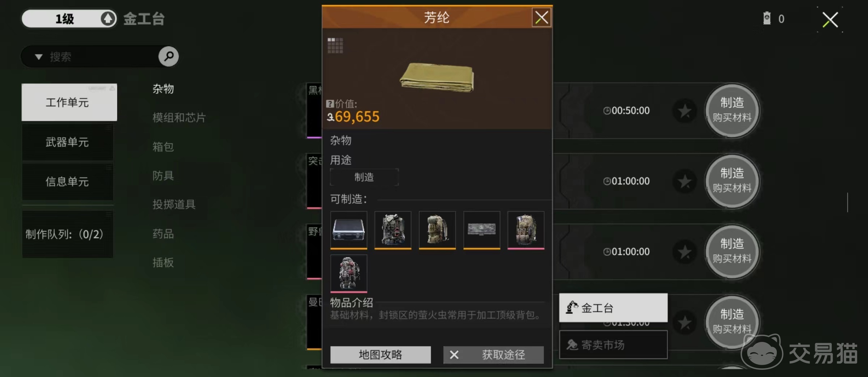This screenshot has width=868, height=377.
Task: Select the flat camo case craftable item
Action: pyautogui.click(x=481, y=230)
